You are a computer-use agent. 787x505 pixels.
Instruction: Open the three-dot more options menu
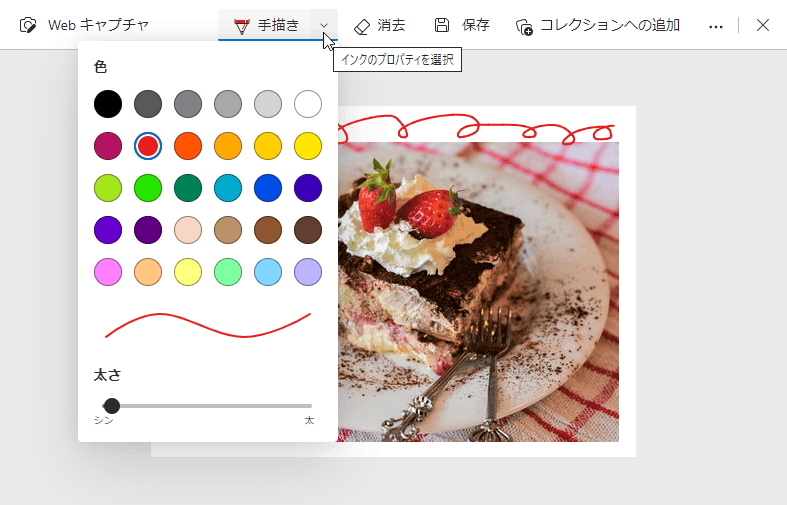point(716,26)
